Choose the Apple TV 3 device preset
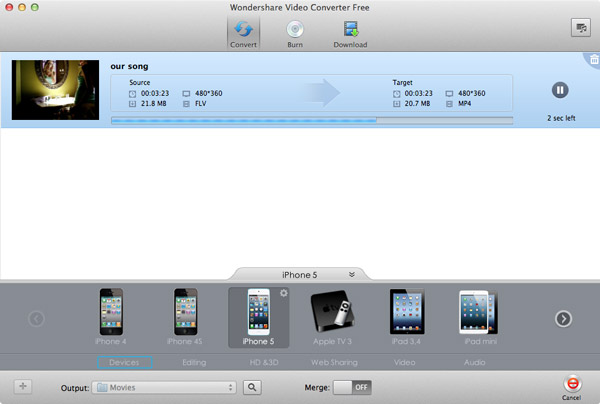Screen dimensions: 600x404 332,318
